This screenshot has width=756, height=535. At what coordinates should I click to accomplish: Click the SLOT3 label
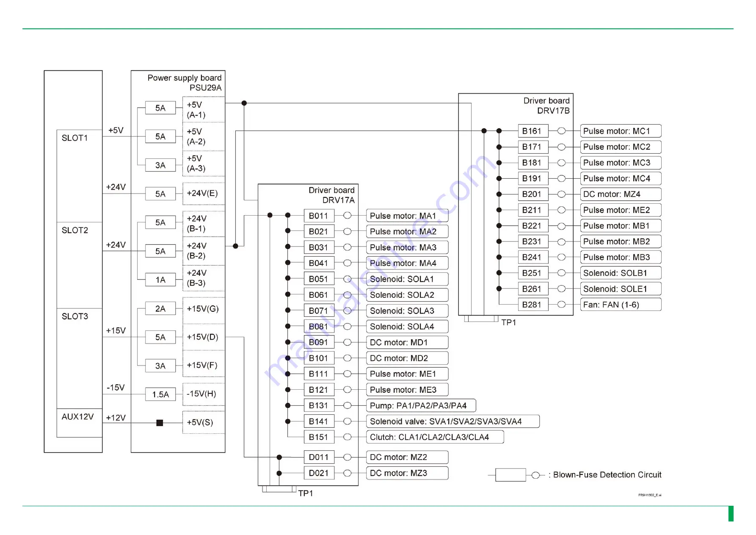pos(74,316)
